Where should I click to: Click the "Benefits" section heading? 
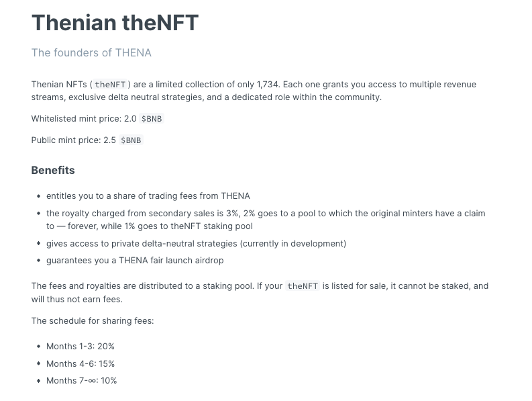click(x=53, y=171)
